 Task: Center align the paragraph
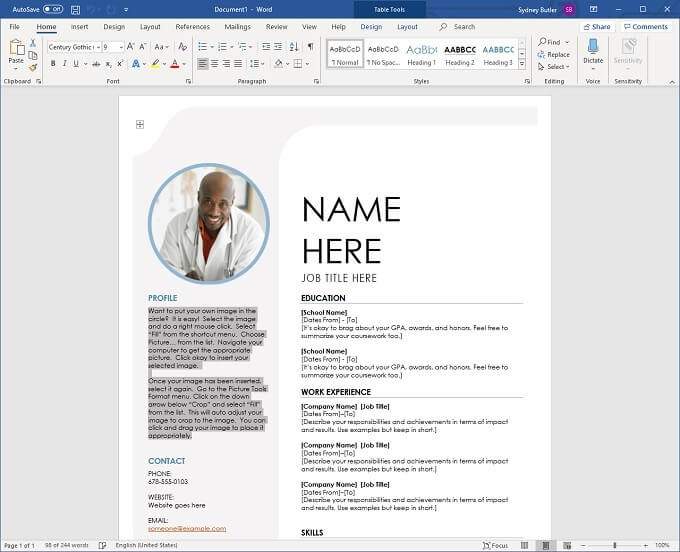coord(217,64)
